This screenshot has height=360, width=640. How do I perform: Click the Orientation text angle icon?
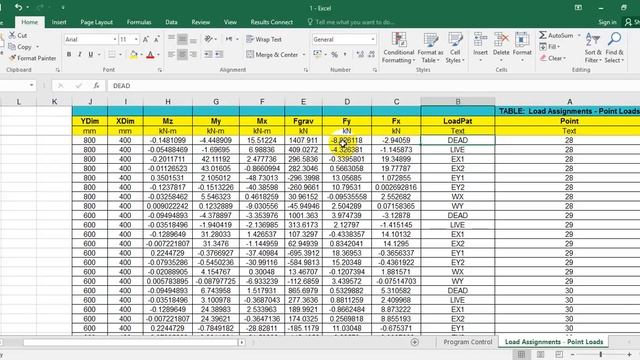pos(209,39)
